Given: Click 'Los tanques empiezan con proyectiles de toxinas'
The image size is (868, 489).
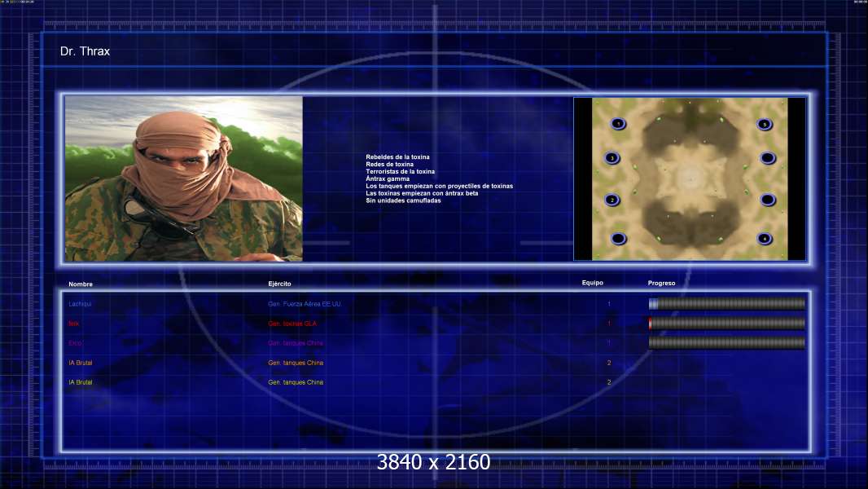Looking at the screenshot, I should point(439,186).
